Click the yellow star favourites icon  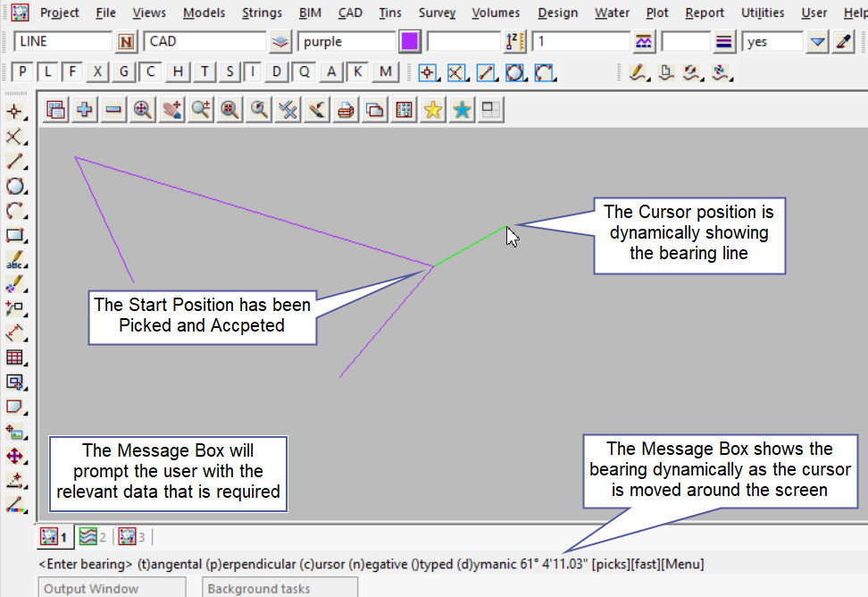433,110
